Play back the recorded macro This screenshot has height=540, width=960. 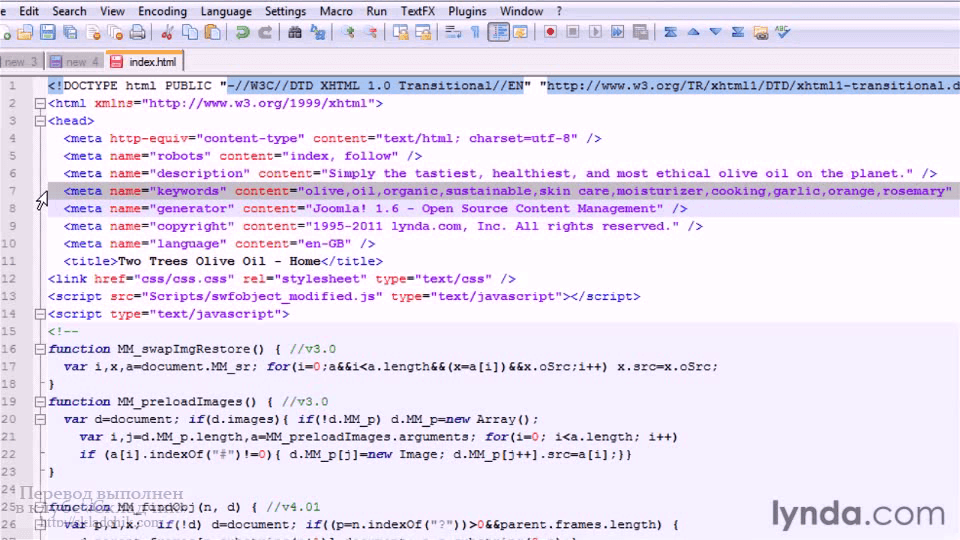(x=595, y=32)
